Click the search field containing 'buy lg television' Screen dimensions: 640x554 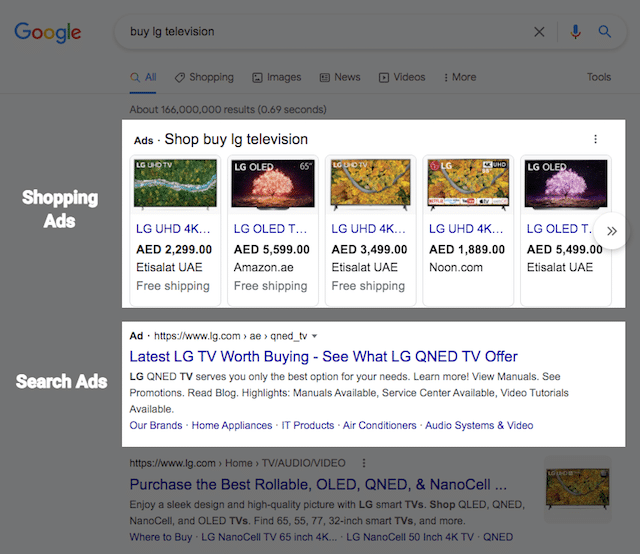[320, 32]
